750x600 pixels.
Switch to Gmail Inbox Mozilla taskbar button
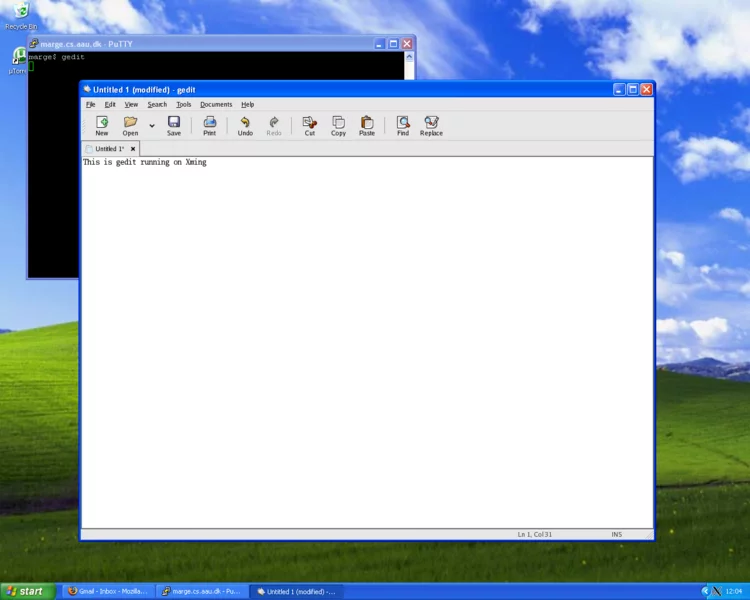click(x=109, y=591)
